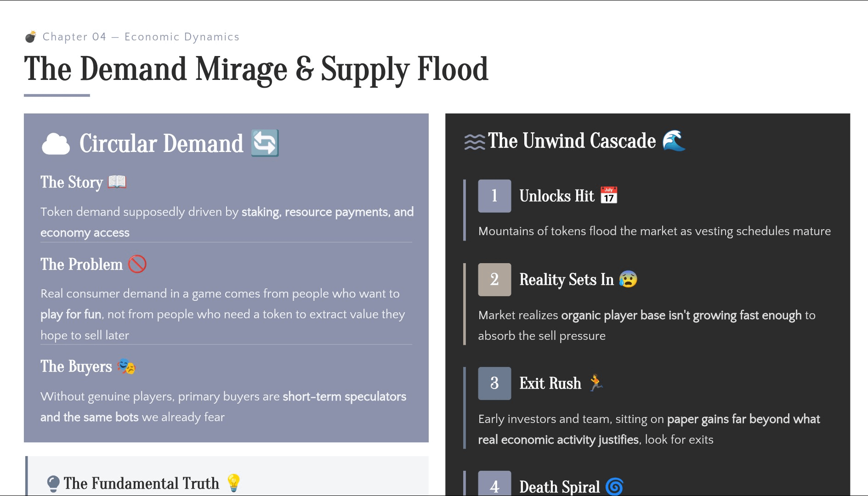Click the bomb icon beside Chapter 04
The height and width of the screenshot is (496, 868).
31,37
